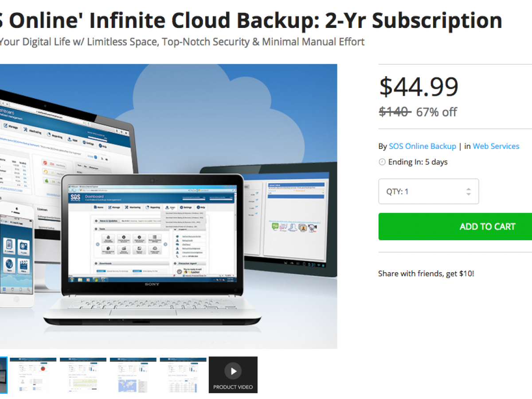
Task: Open the SOS Online Backup vendor link
Action: coord(422,146)
